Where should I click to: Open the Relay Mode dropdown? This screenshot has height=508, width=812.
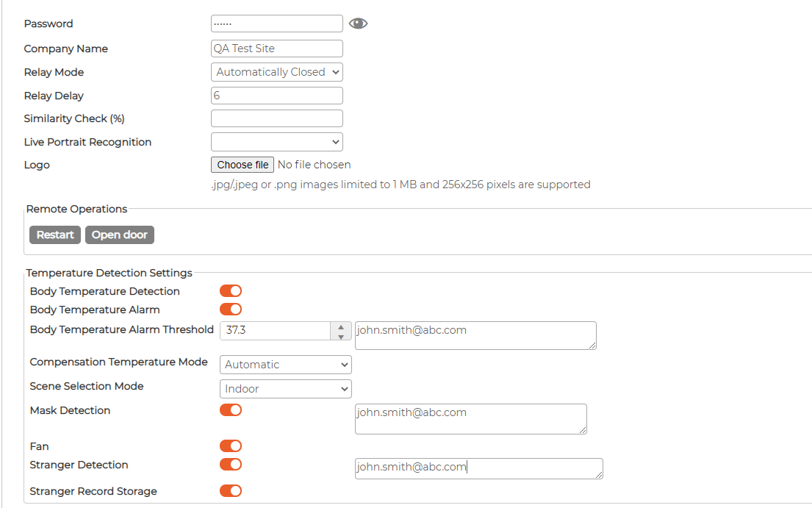pos(277,72)
